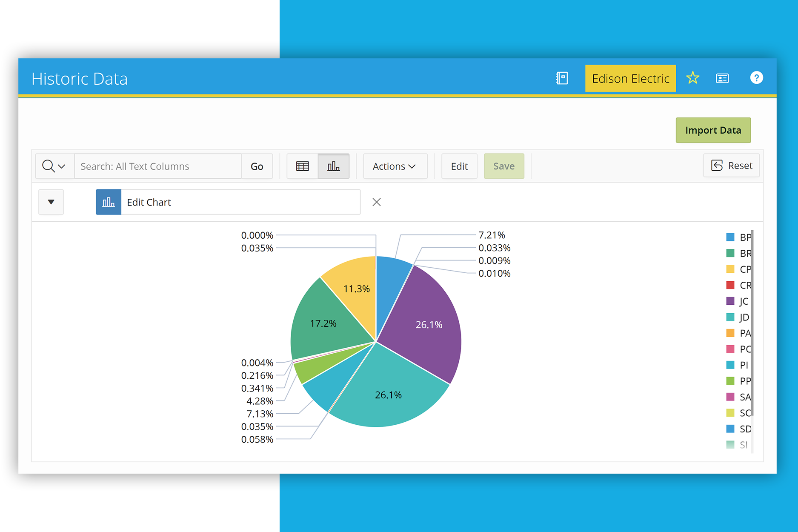
Task: Open the contact card icon
Action: click(722, 78)
